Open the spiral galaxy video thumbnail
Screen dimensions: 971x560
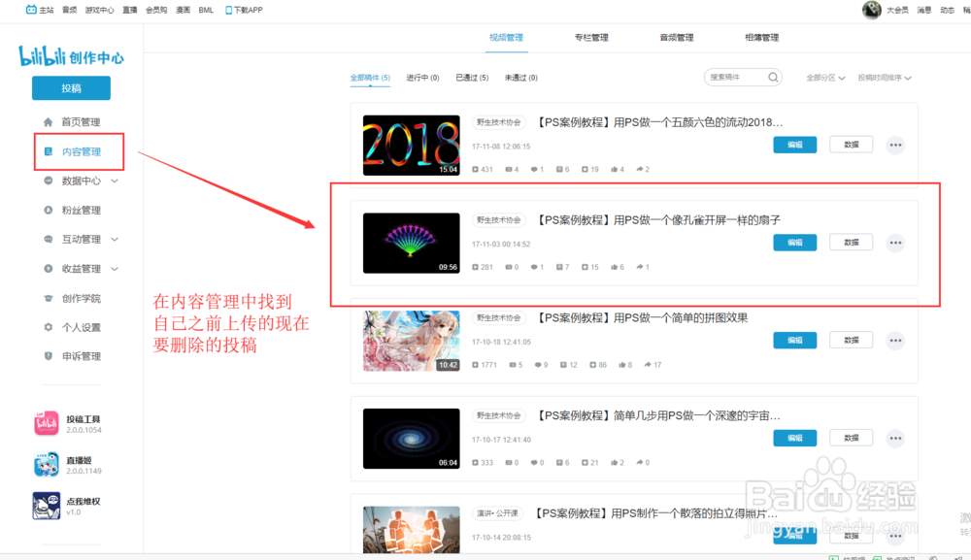click(x=411, y=438)
